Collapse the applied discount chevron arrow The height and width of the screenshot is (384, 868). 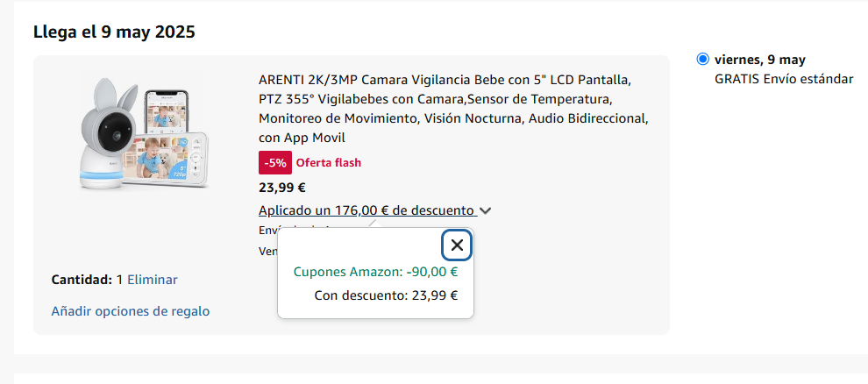click(x=486, y=210)
